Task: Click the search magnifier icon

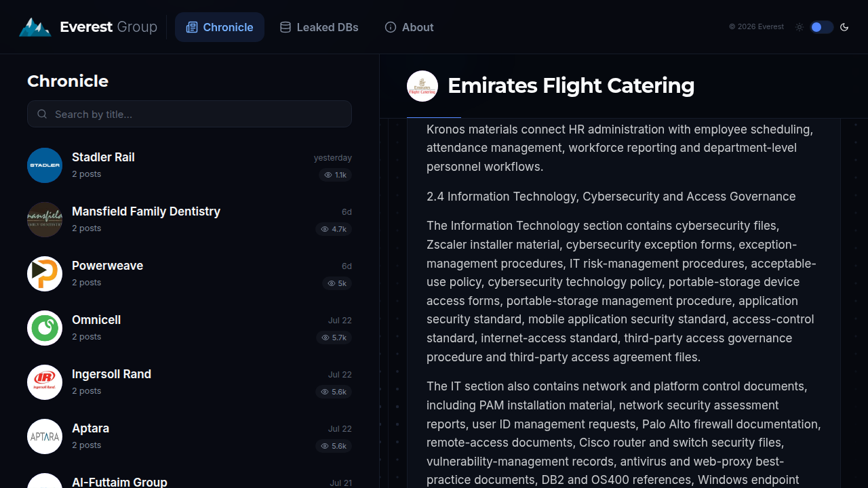Action: (x=42, y=114)
